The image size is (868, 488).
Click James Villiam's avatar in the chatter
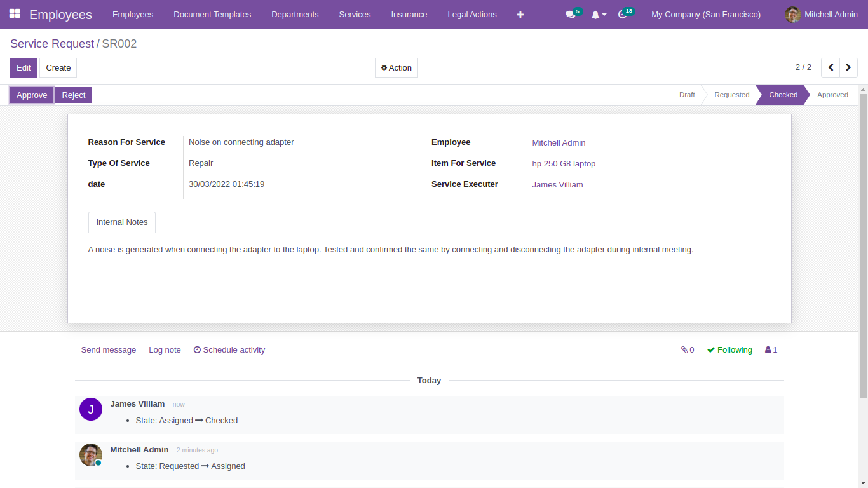90,409
